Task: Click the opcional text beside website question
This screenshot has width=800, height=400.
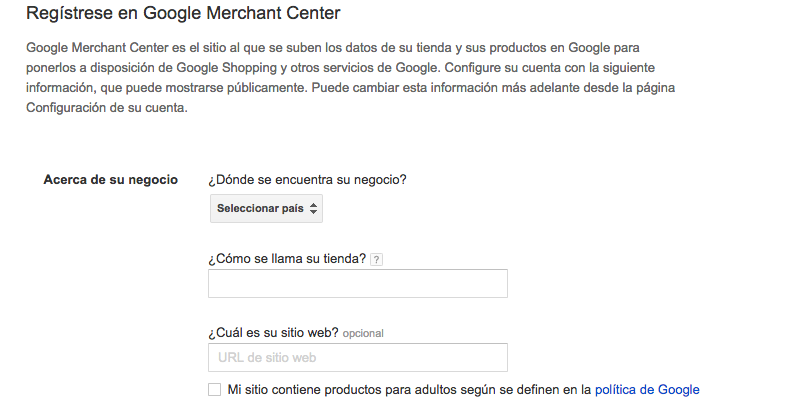Action: point(363,334)
